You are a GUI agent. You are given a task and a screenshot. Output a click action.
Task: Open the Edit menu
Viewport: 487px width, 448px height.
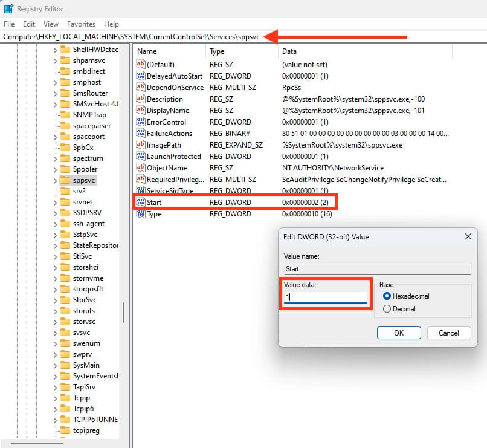29,24
